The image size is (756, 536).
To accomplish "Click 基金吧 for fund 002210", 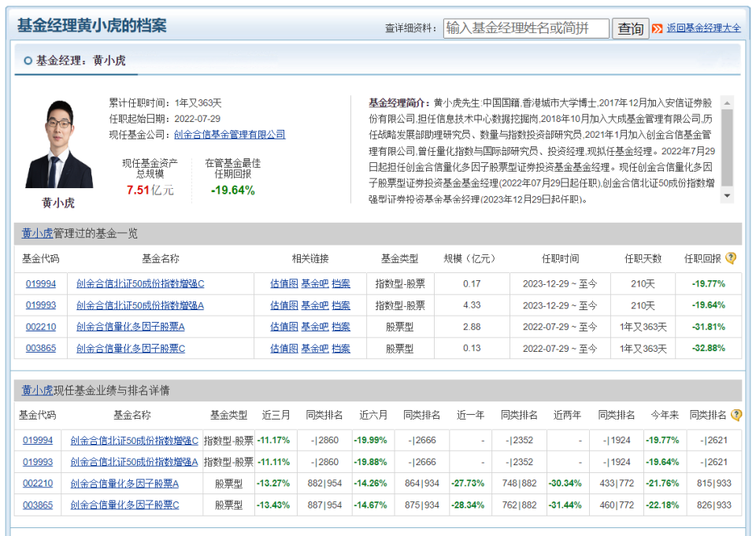I will 315,327.
